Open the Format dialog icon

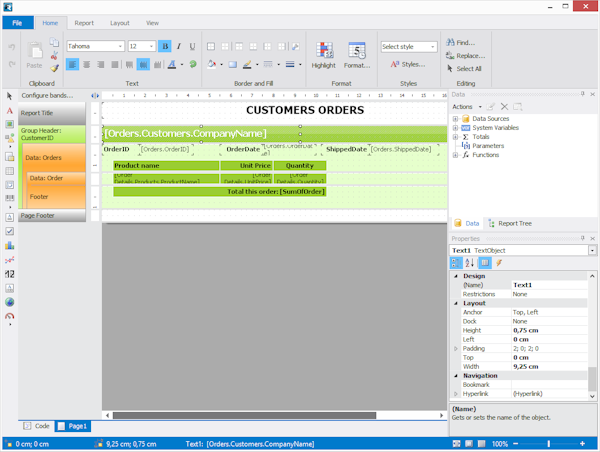coord(357,55)
